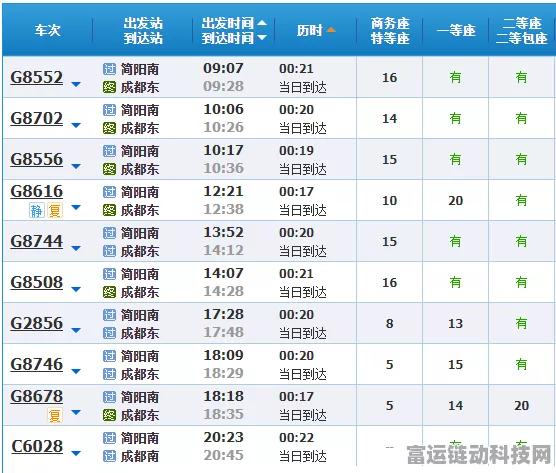
Task: Expand stop list arrow beside G8616
Action: click(76, 207)
